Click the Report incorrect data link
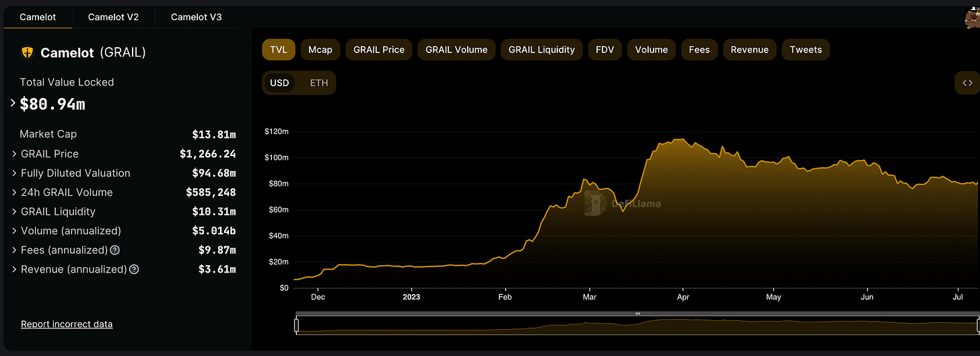The image size is (980, 356). (67, 324)
